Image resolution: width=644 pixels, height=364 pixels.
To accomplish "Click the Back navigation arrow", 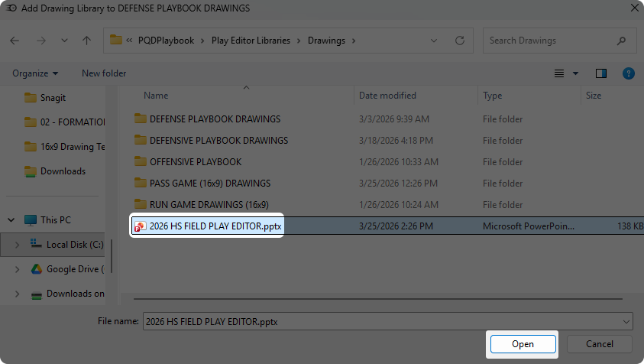I will [15, 41].
